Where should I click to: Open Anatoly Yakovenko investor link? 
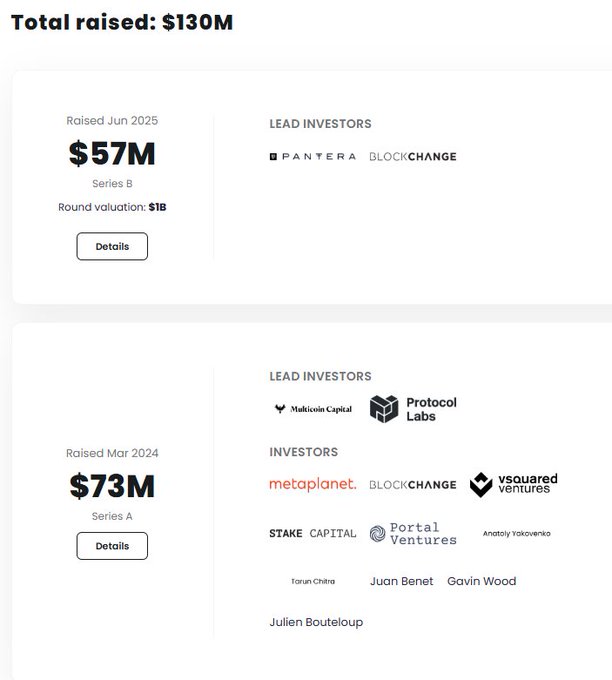coord(516,533)
